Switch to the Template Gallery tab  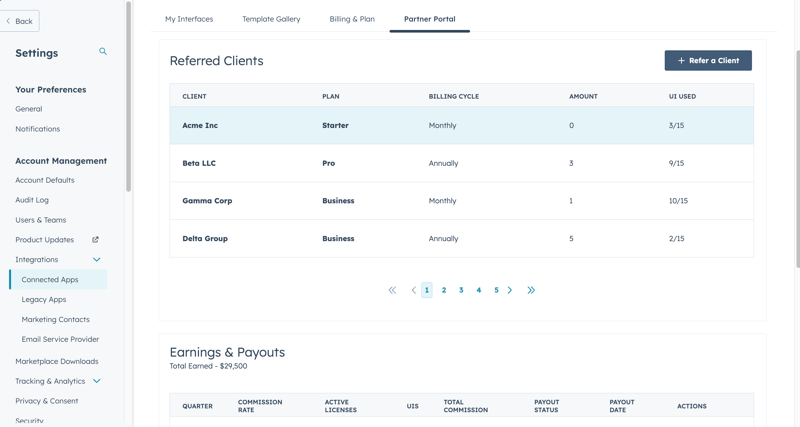click(271, 19)
